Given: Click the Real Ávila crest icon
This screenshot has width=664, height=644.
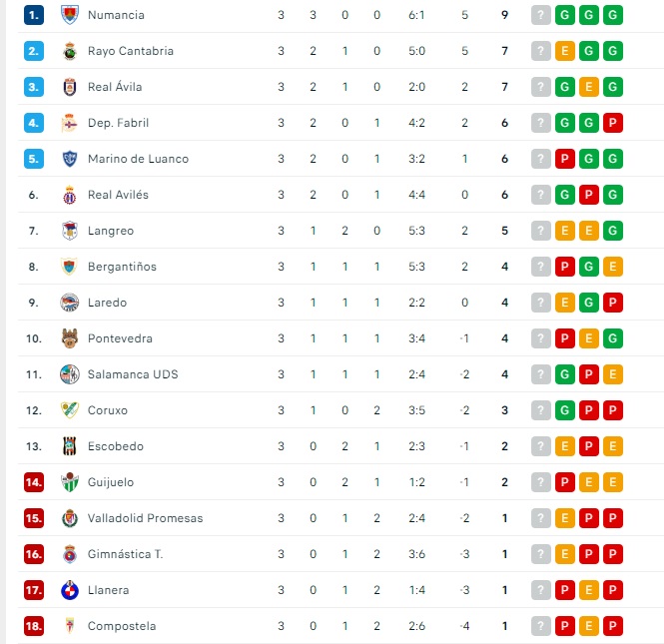Looking at the screenshot, I should [x=69, y=87].
